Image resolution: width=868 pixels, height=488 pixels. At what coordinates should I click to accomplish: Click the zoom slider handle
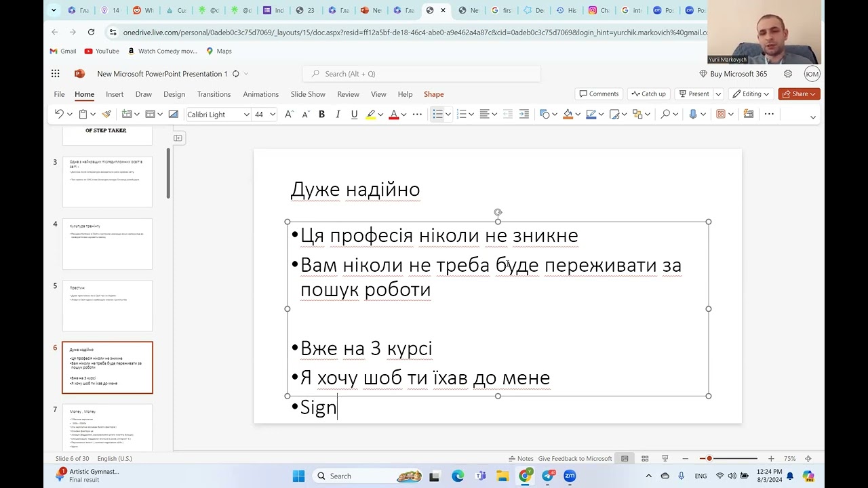tap(709, 459)
